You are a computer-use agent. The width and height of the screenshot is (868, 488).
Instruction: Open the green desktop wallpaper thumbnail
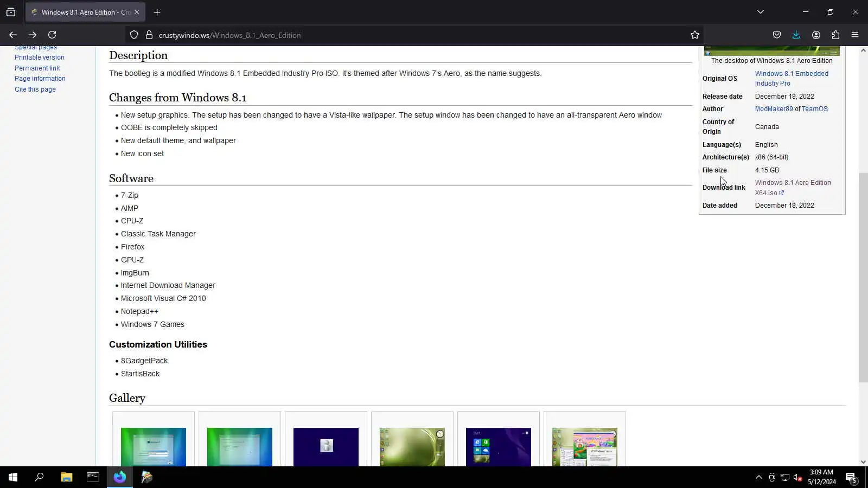click(412, 447)
